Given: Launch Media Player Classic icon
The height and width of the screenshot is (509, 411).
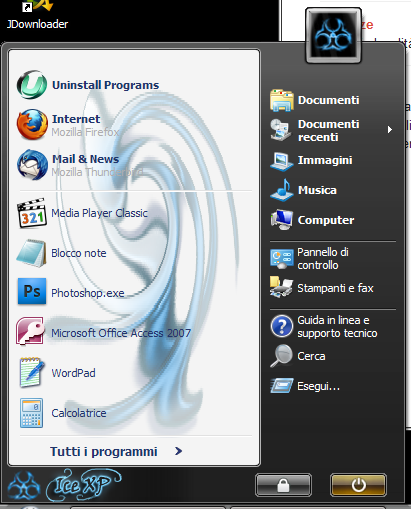Looking at the screenshot, I should click(32, 213).
